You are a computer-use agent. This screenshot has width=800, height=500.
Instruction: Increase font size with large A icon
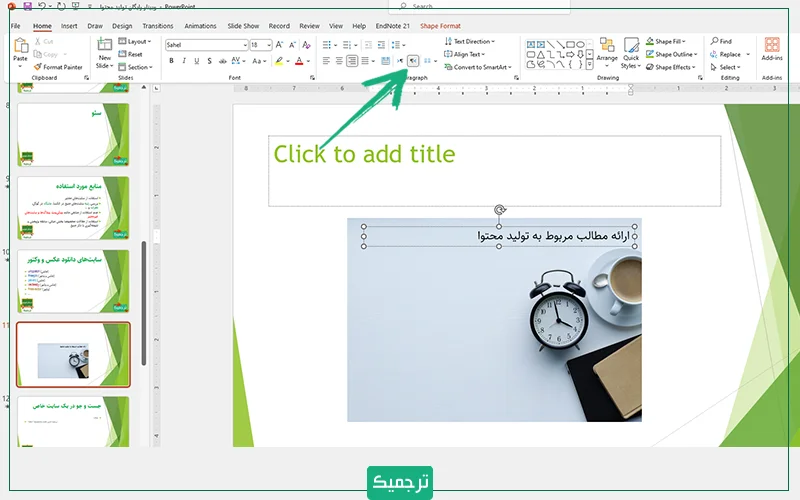[279, 45]
